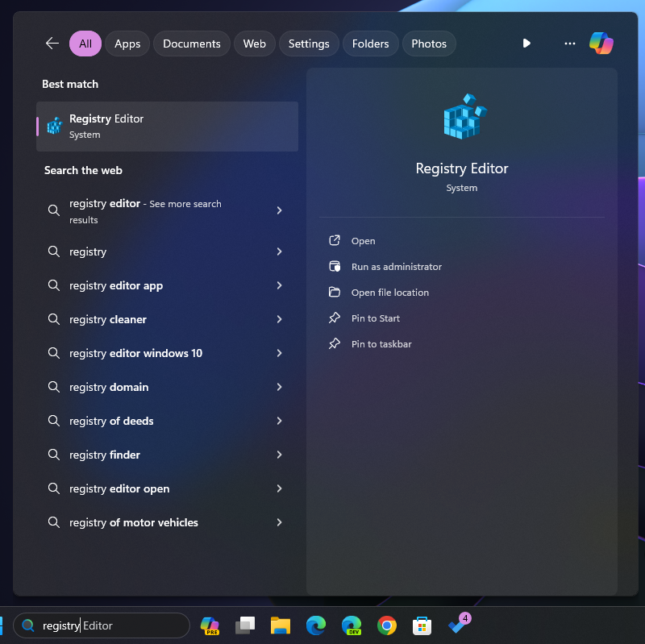This screenshot has width=645, height=644.
Task: Click the Registry Editor title in details pane
Action: [461, 168]
